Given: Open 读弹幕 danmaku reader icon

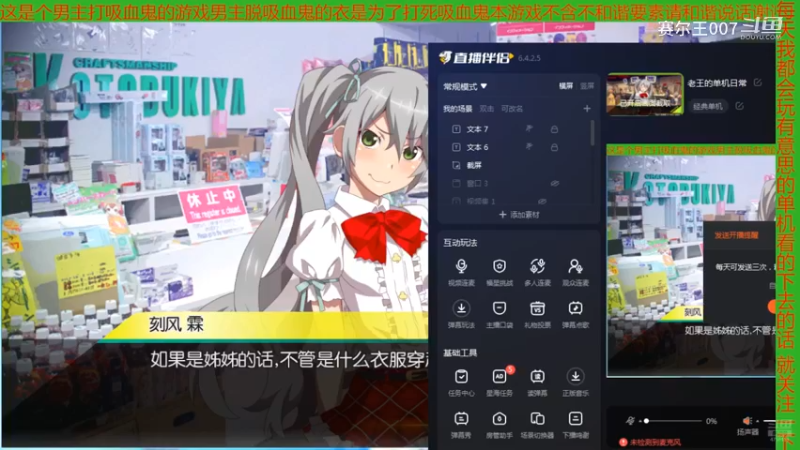Looking at the screenshot, I should tap(537, 383).
